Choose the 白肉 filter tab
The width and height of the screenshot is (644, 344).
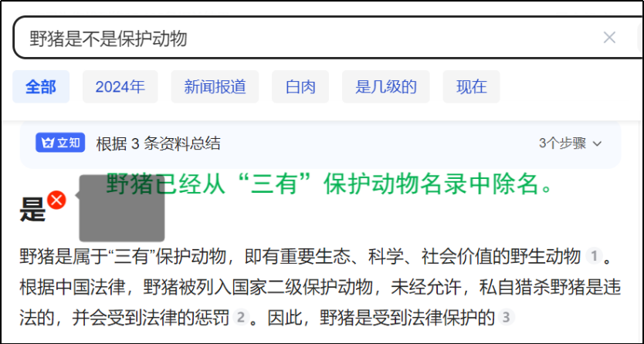tap(300, 86)
